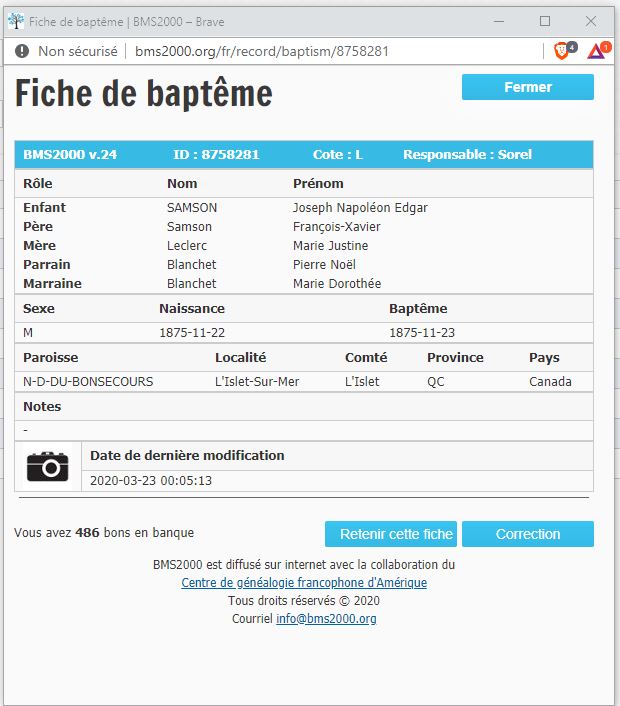Select godfather prénom Pierre Noël
Image resolution: width=620 pixels, height=706 pixels.
point(324,264)
